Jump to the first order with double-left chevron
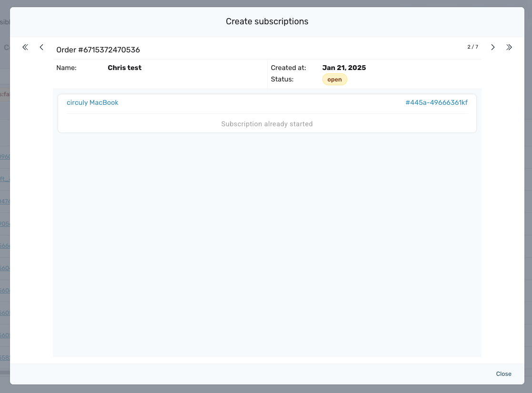 coord(25,47)
